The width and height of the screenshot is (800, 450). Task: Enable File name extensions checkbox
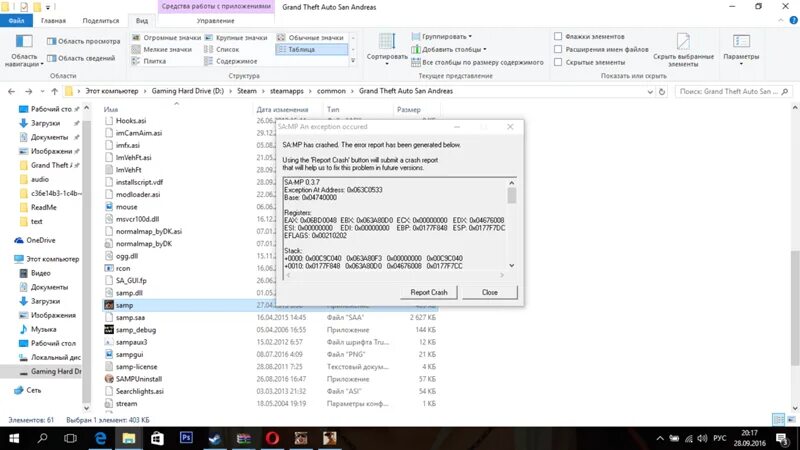pos(558,49)
